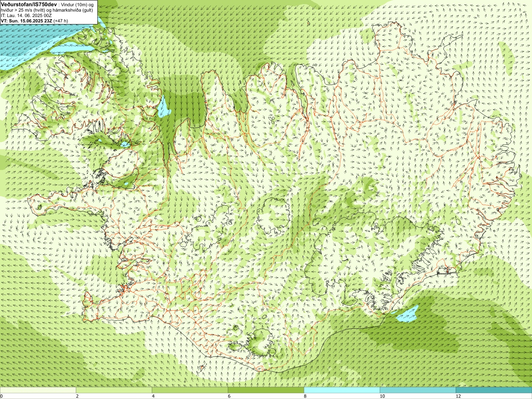Click the legend scale label '12'
Image resolution: width=532 pixels, height=399 pixels.
458,396
